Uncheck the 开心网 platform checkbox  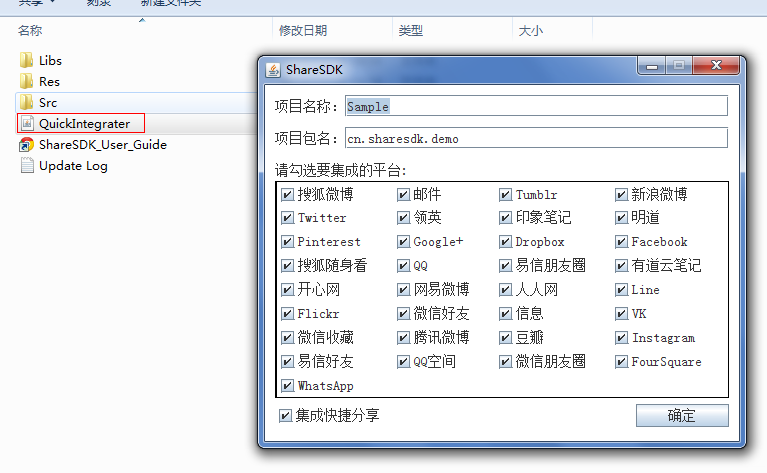(x=288, y=290)
